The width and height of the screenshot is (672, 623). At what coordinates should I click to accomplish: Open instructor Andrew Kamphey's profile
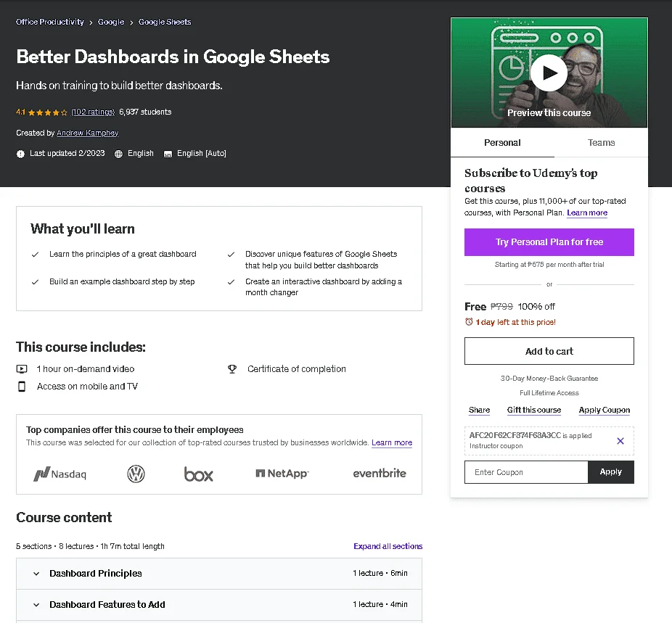(87, 133)
